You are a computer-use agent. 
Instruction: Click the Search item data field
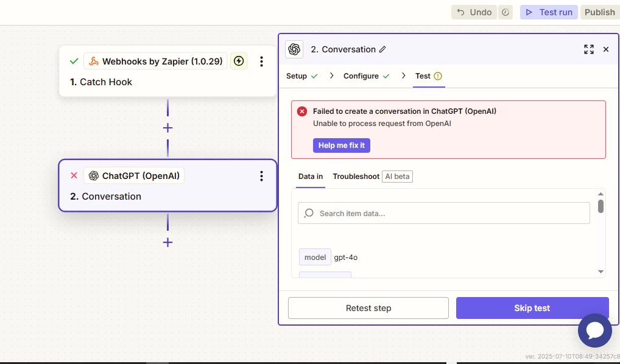pos(443,214)
